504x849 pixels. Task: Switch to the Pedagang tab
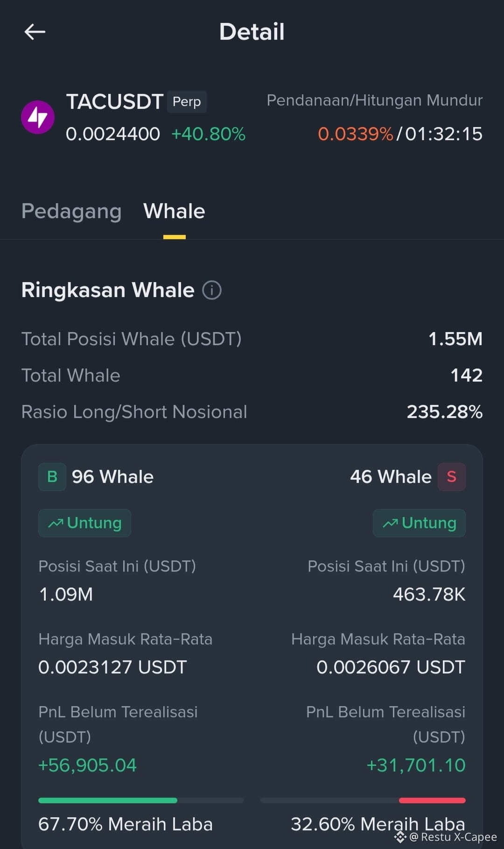[x=71, y=211]
